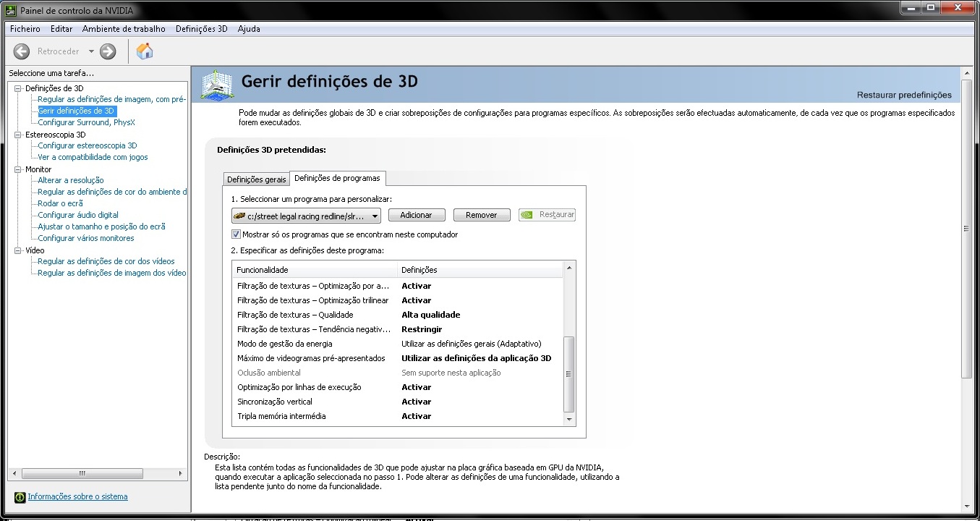Select Máximo de videogramas pré-apresentados row
This screenshot has width=980, height=521.
point(398,358)
